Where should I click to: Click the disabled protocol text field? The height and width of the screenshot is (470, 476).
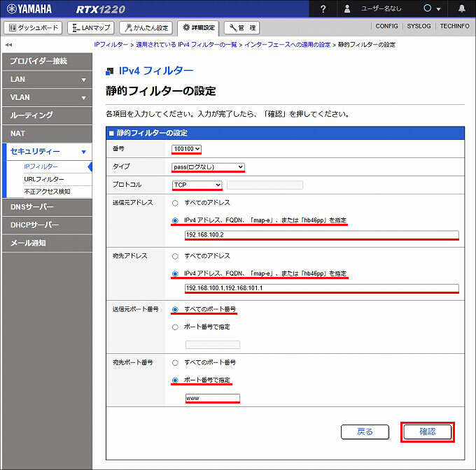coord(265,185)
